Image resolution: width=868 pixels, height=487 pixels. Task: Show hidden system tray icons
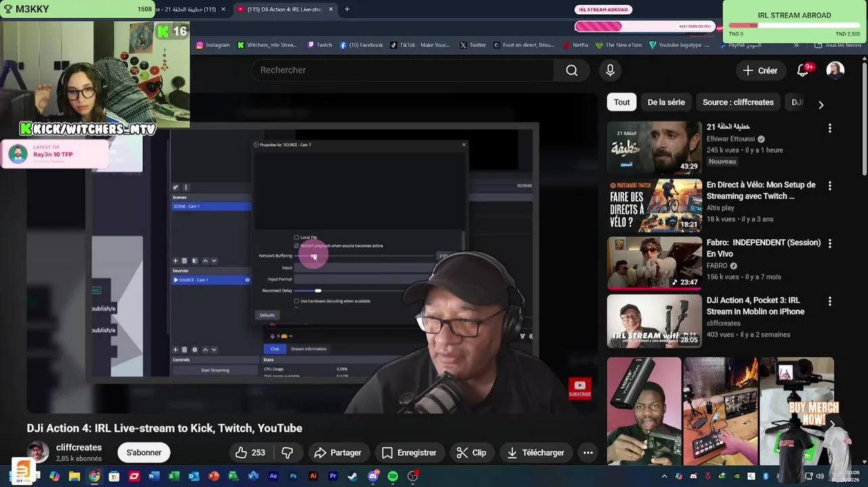click(x=664, y=476)
